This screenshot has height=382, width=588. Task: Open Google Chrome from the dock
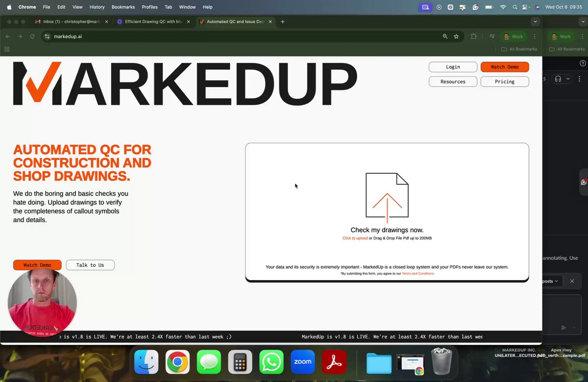pos(177,362)
